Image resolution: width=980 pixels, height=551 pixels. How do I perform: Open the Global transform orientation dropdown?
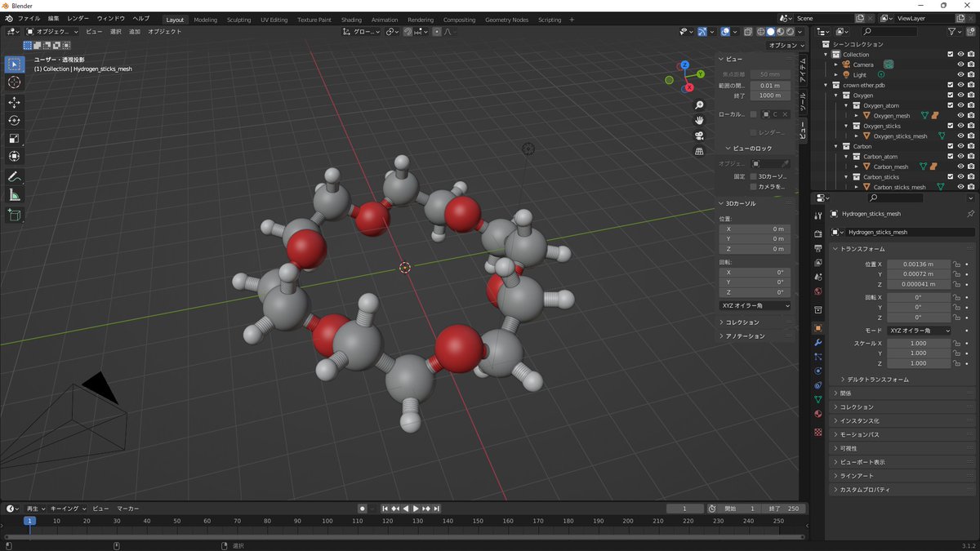(x=362, y=32)
